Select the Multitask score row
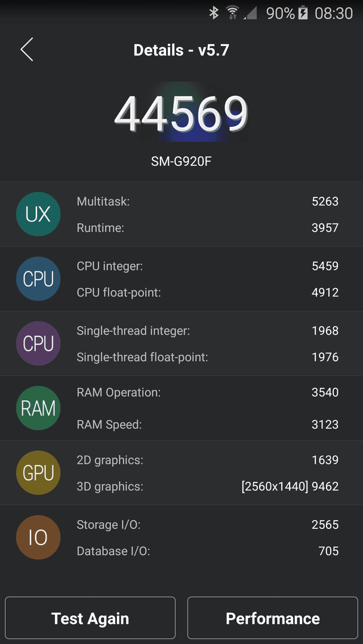This screenshot has width=363, height=644. [208, 202]
